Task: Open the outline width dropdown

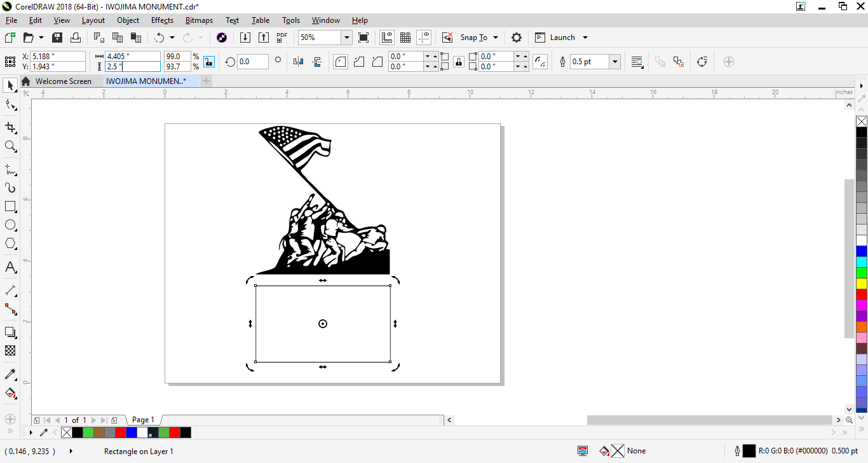Action: [x=615, y=62]
